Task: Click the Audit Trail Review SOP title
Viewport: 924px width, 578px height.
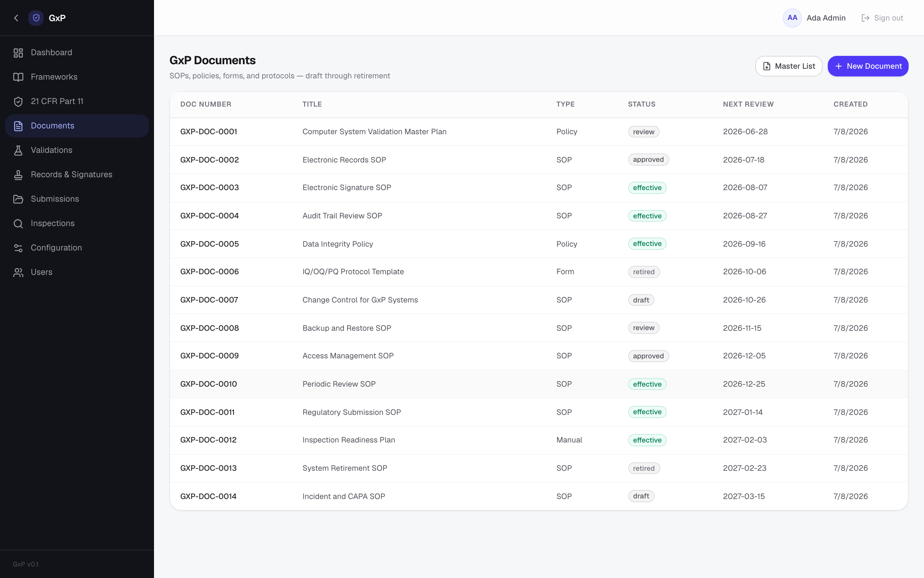Action: (342, 216)
